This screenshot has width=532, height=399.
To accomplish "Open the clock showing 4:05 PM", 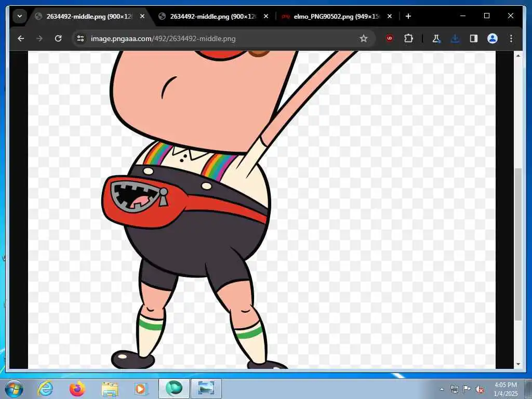I will coord(506,389).
